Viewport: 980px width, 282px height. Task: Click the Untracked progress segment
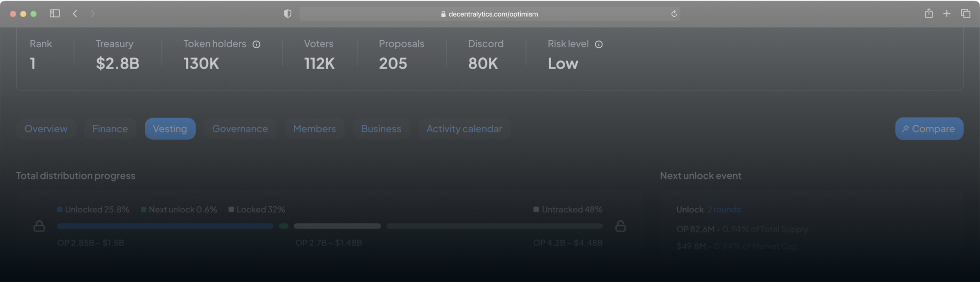point(495,226)
